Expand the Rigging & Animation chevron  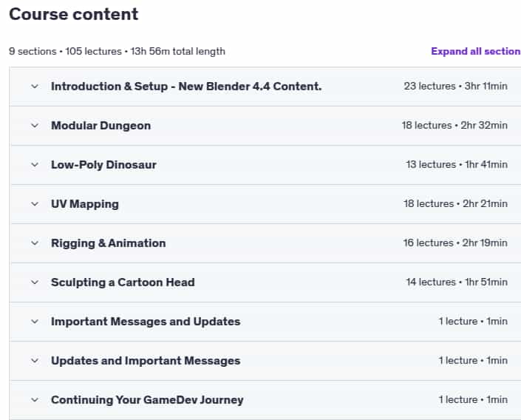pos(35,243)
